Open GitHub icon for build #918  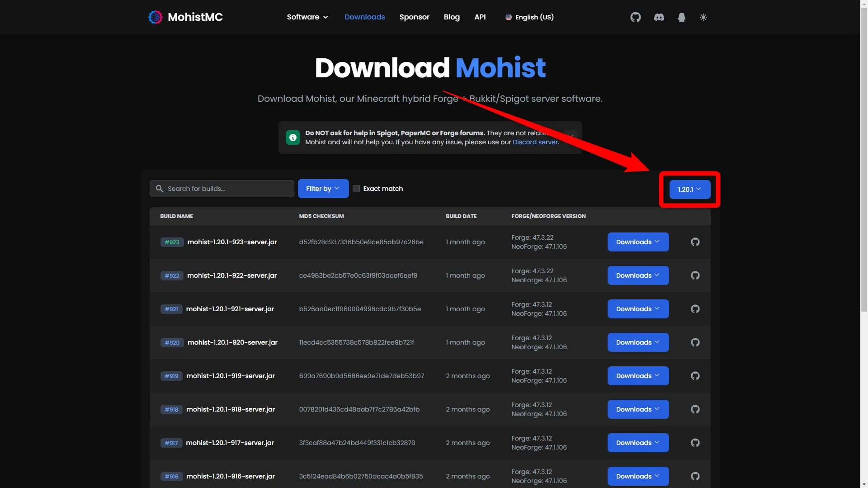pyautogui.click(x=695, y=409)
